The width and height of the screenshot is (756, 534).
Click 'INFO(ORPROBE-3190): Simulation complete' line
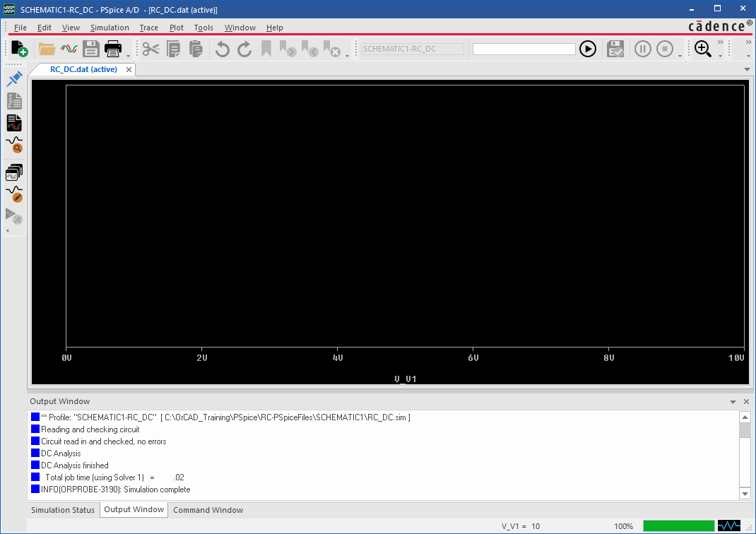pos(116,490)
